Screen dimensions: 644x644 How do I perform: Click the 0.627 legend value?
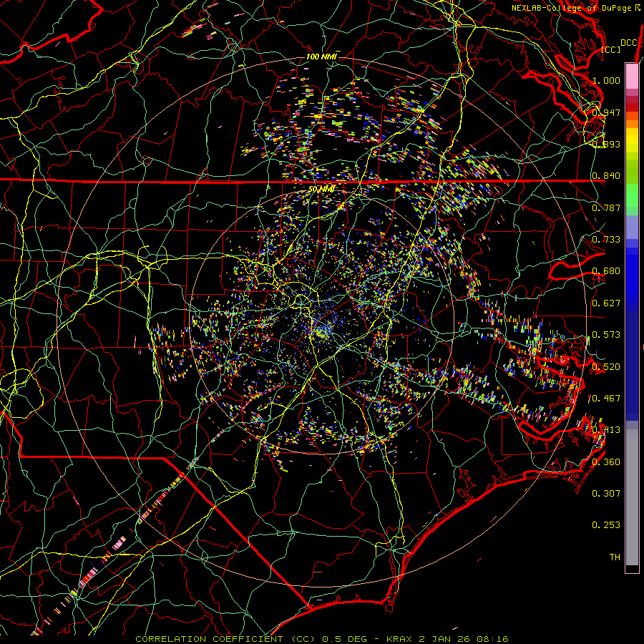606,303
